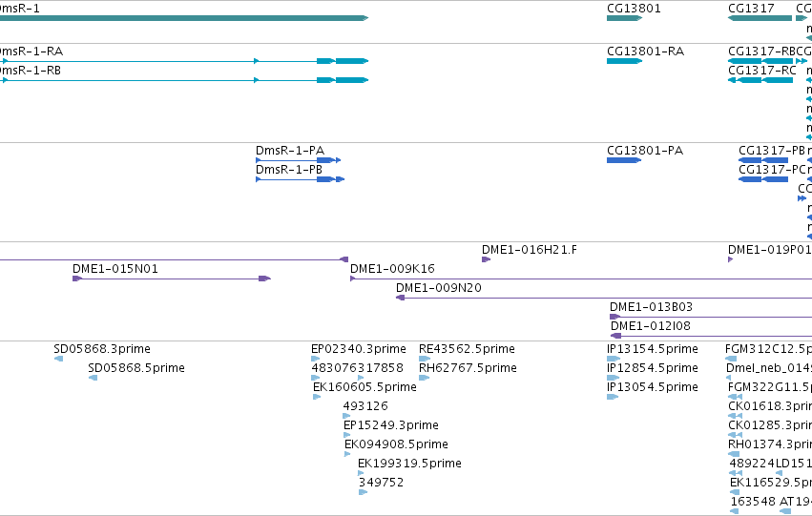Screen dimensions: 812x516
Task: Select the 349752 feature
Action: [363, 491]
